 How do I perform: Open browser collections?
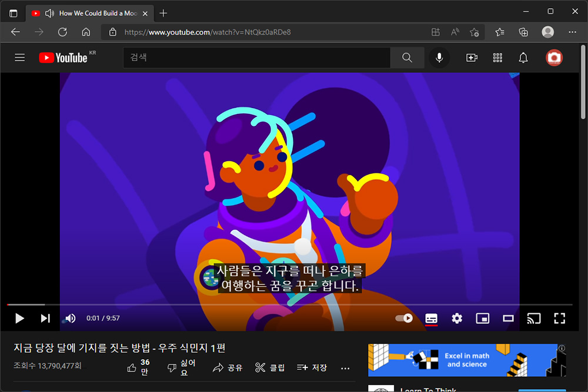click(x=523, y=32)
